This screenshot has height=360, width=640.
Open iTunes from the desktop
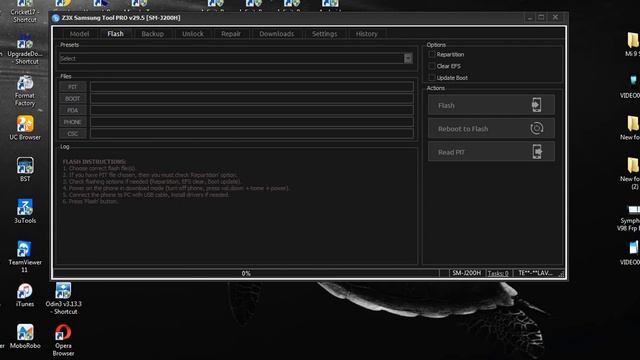(x=25, y=295)
